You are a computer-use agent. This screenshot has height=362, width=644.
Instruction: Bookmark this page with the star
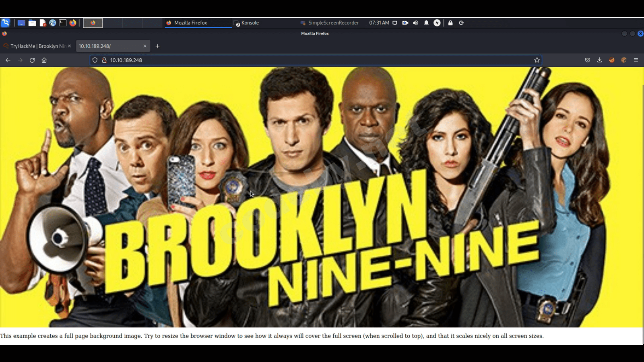[537, 60]
